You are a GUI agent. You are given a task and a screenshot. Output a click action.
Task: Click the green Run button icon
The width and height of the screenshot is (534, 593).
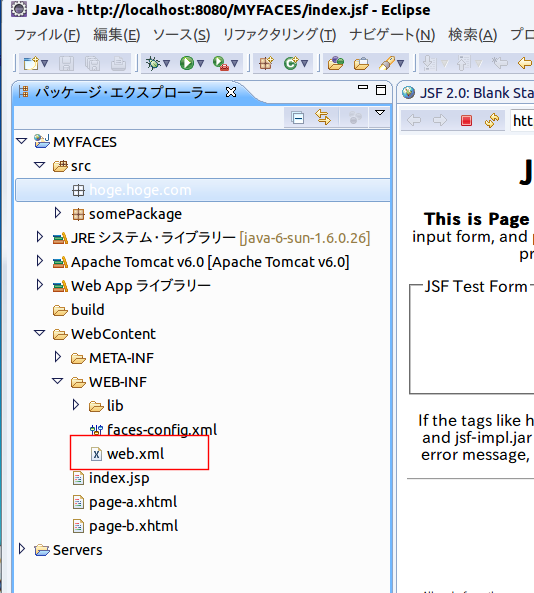point(187,63)
